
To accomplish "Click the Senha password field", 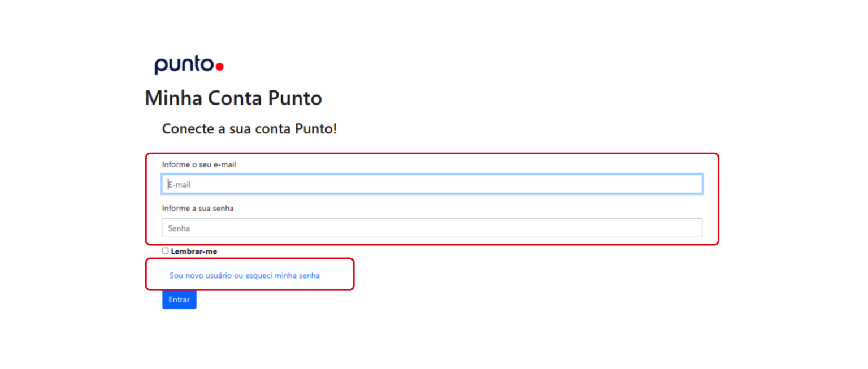I will tap(432, 228).
